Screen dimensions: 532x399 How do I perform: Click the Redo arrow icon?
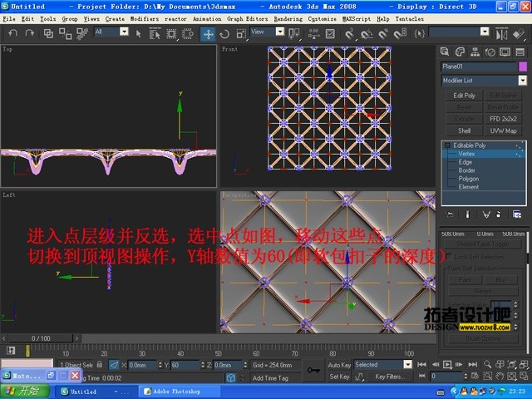30,33
